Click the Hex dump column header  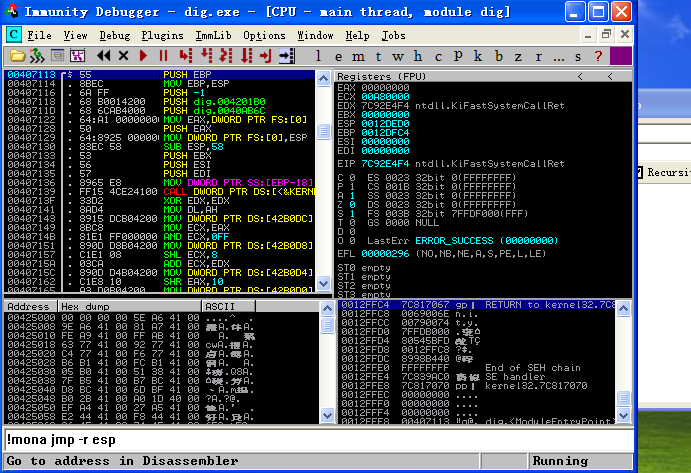(130, 306)
